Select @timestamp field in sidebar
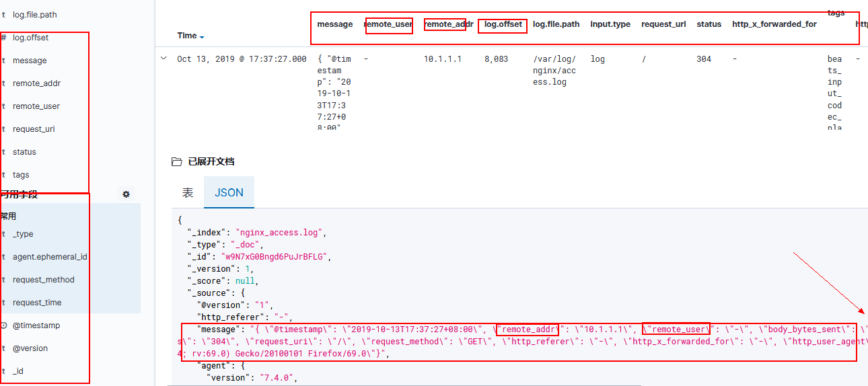The height and width of the screenshot is (386, 868). [36, 325]
